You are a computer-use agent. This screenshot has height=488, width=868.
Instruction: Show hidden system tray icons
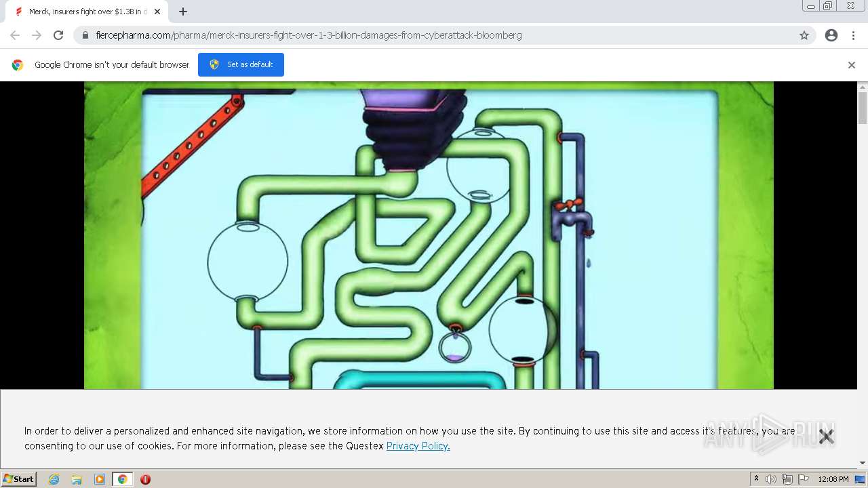click(x=756, y=479)
